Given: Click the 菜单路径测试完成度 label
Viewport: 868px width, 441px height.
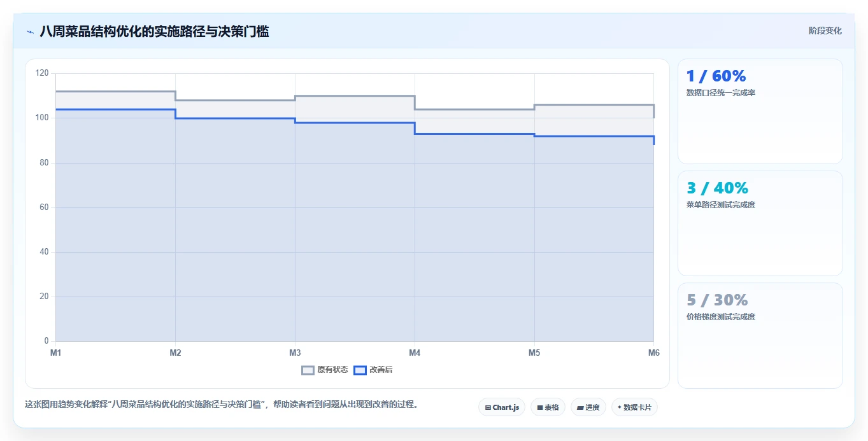Looking at the screenshot, I should [721, 205].
